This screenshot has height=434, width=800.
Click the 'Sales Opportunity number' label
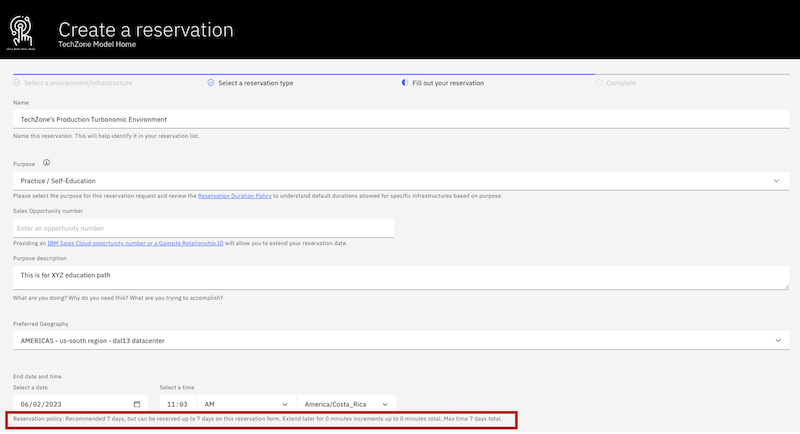48,211
